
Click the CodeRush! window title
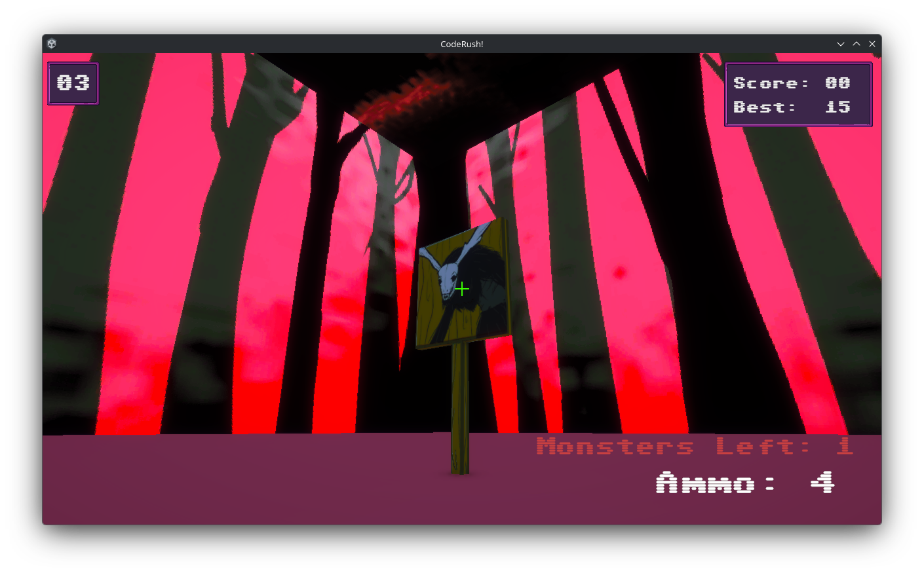click(x=462, y=44)
